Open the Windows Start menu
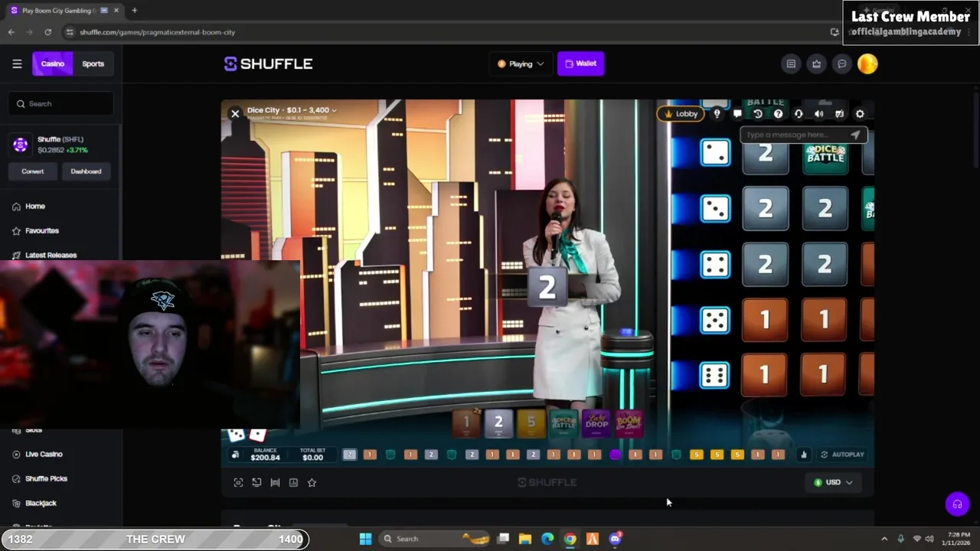The image size is (980, 551). coord(365,539)
